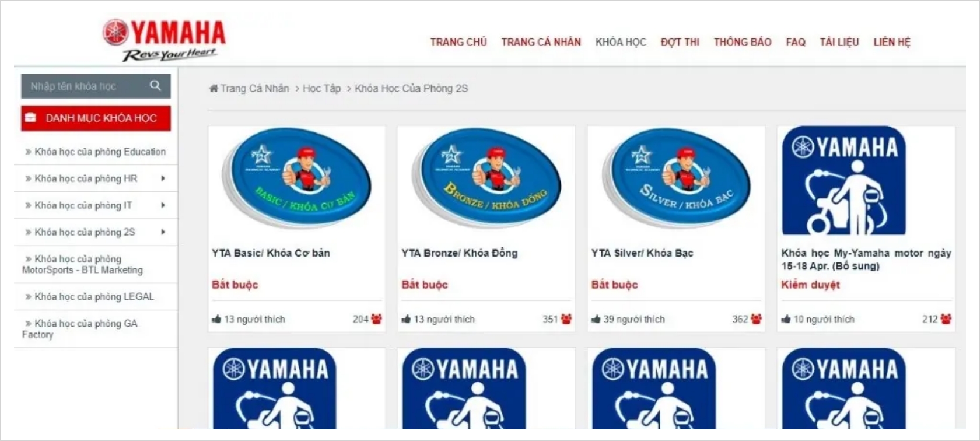
Task: Go to the Tài Liệu menu
Action: pos(839,42)
